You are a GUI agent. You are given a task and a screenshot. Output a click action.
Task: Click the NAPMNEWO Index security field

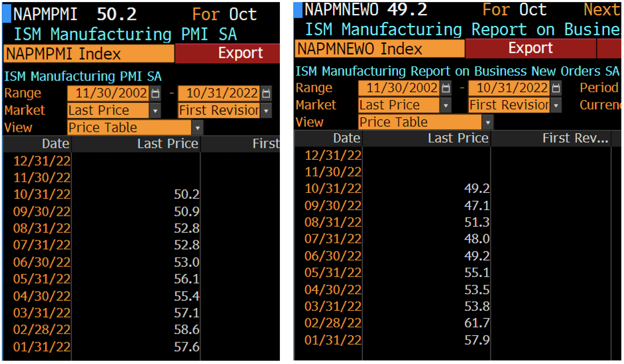[x=380, y=49]
